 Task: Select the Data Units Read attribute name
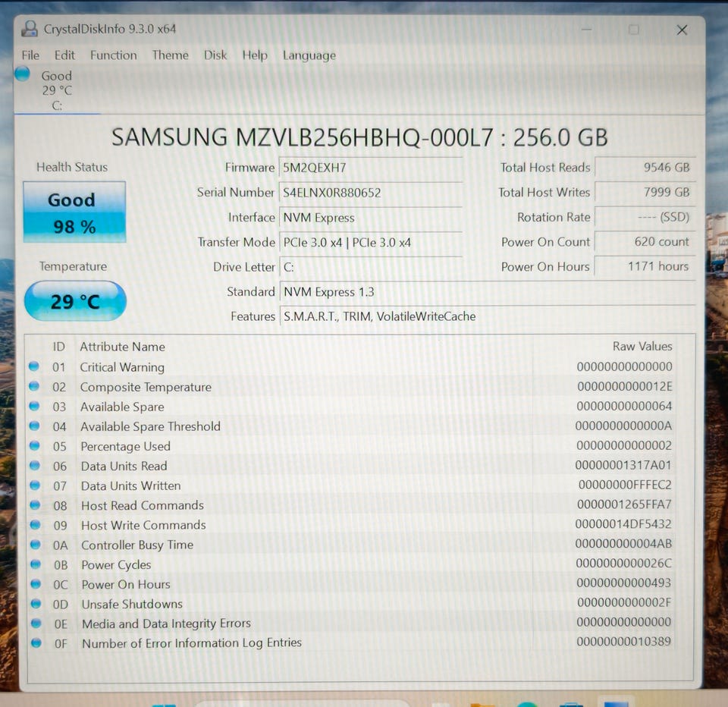tap(124, 466)
